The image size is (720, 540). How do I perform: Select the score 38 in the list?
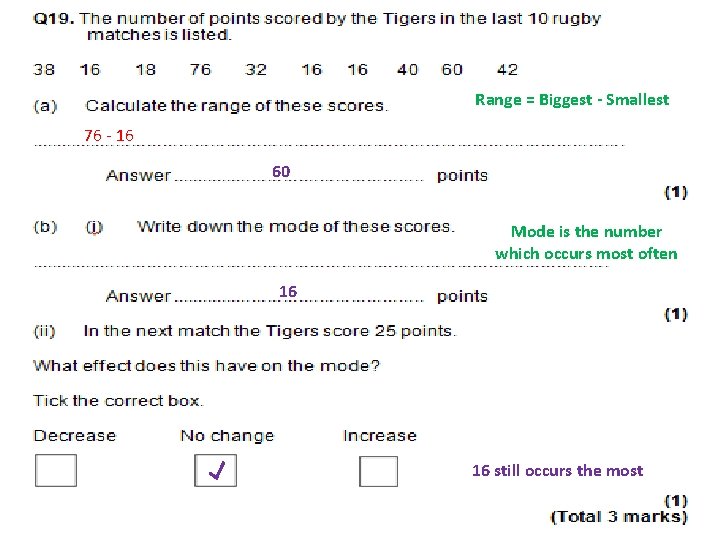pos(44,70)
